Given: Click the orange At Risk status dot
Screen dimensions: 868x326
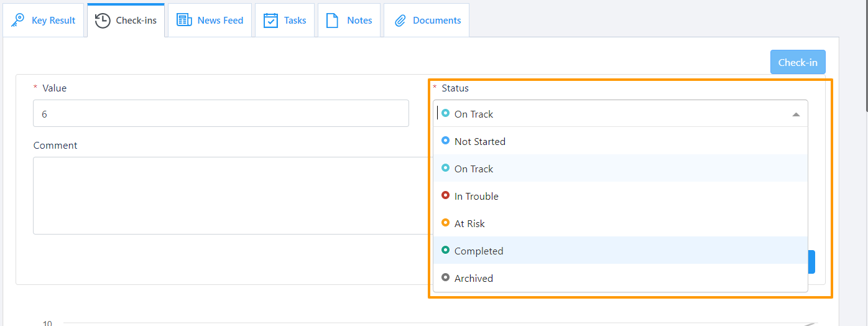Looking at the screenshot, I should point(445,223).
